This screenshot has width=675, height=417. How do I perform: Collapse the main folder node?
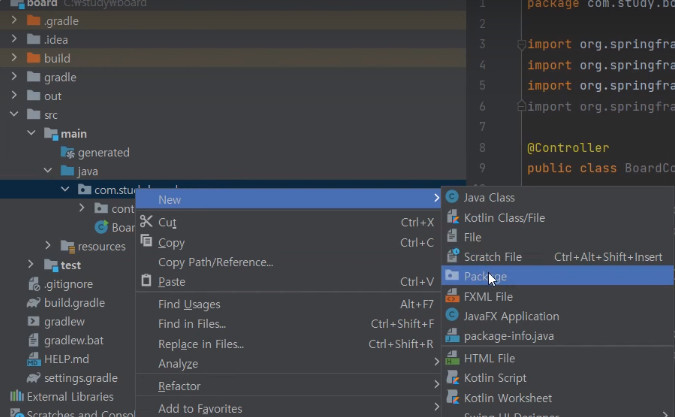(x=31, y=133)
